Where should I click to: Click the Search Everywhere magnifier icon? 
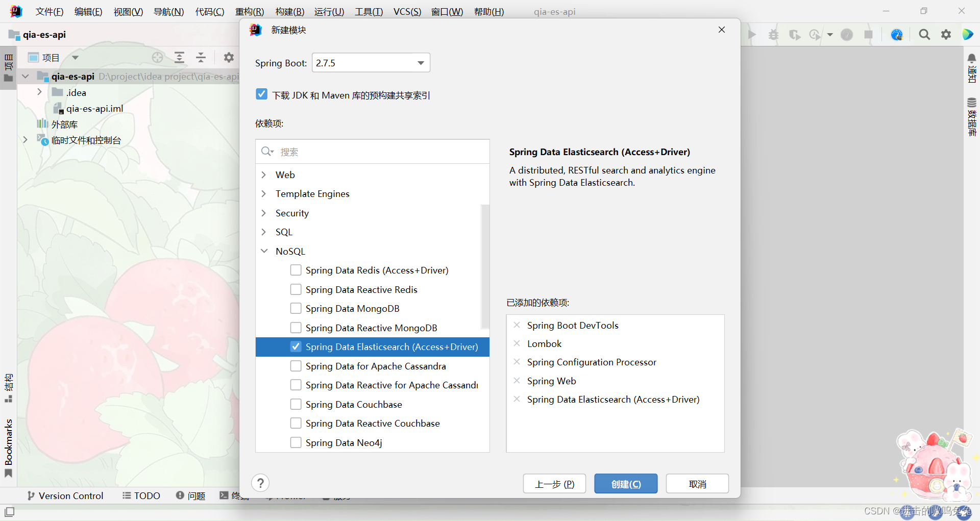click(x=924, y=35)
